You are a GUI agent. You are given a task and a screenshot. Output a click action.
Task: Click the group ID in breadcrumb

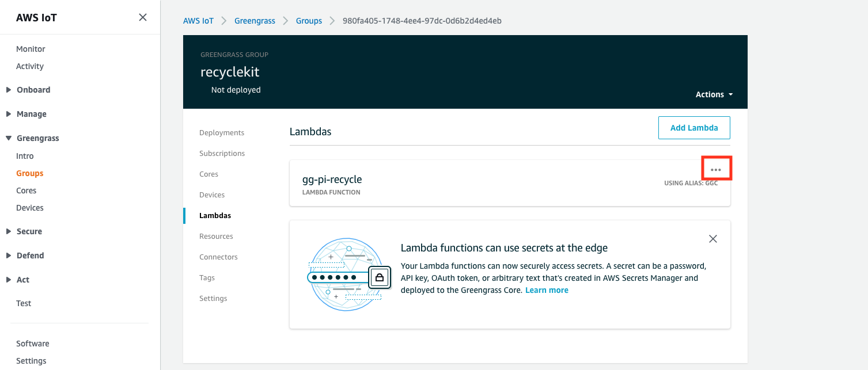click(x=422, y=21)
